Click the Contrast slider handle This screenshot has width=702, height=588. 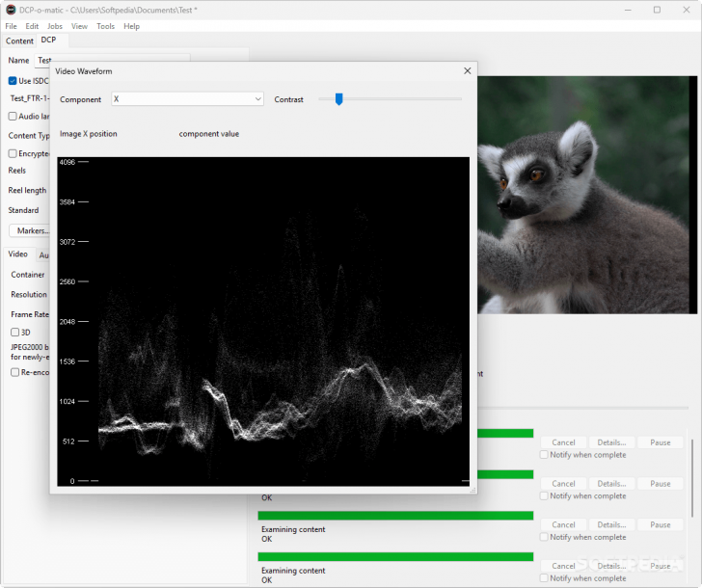coord(338,98)
